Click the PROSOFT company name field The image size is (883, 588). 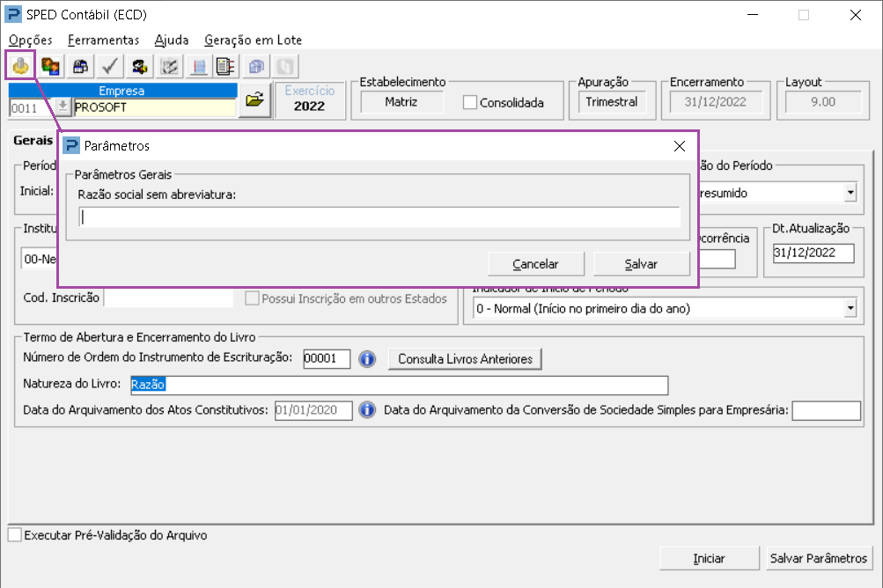coord(154,107)
